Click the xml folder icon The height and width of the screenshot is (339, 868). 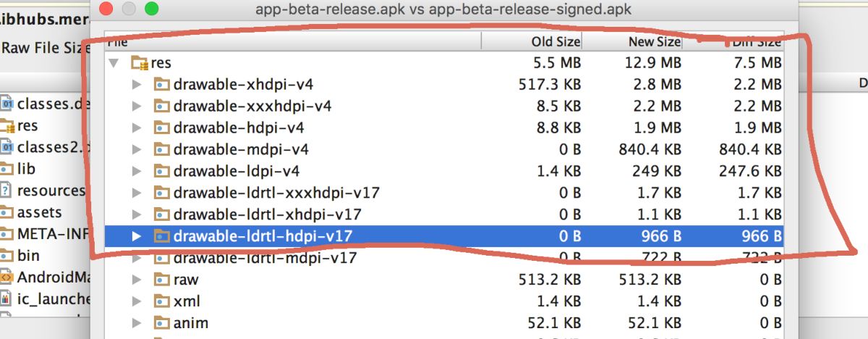click(x=161, y=301)
